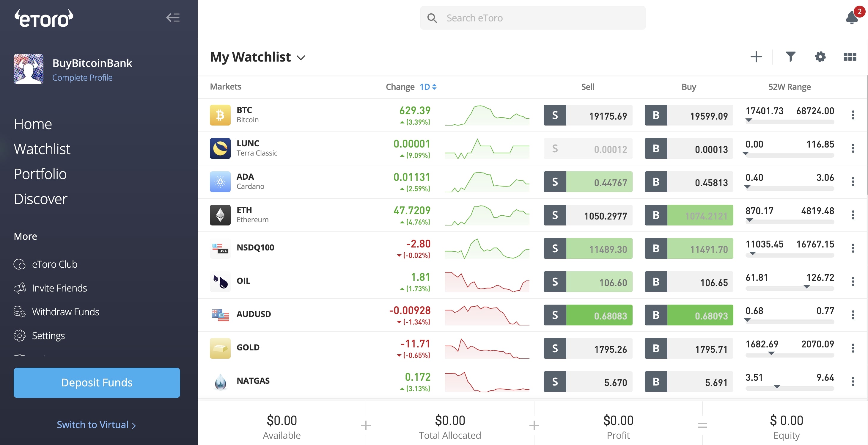Viewport: 868px width, 445px height.
Task: Open more options for BTC row
Action: [853, 115]
